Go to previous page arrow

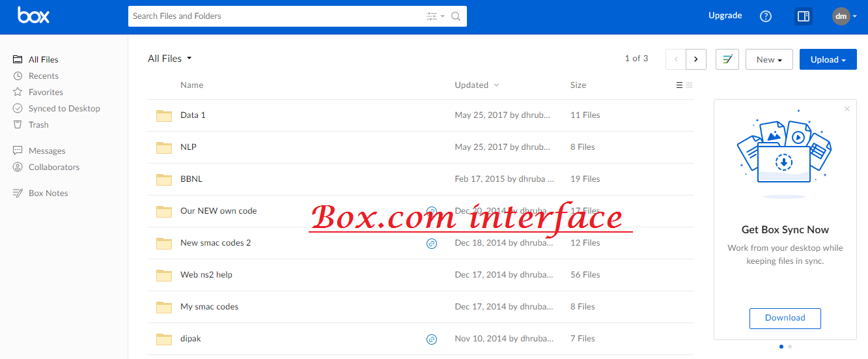point(676,59)
